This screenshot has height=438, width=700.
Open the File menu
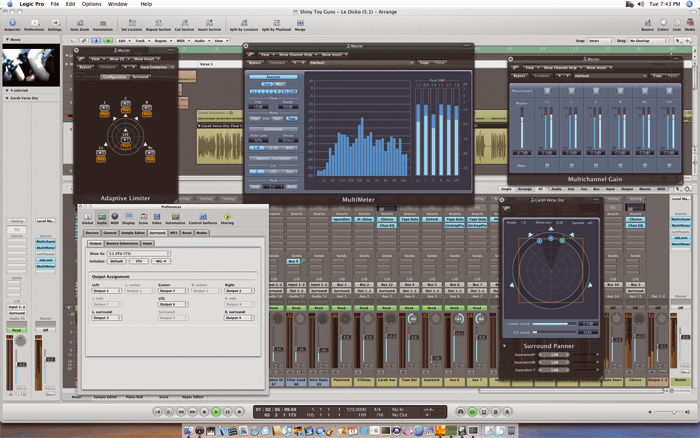coord(54,4)
